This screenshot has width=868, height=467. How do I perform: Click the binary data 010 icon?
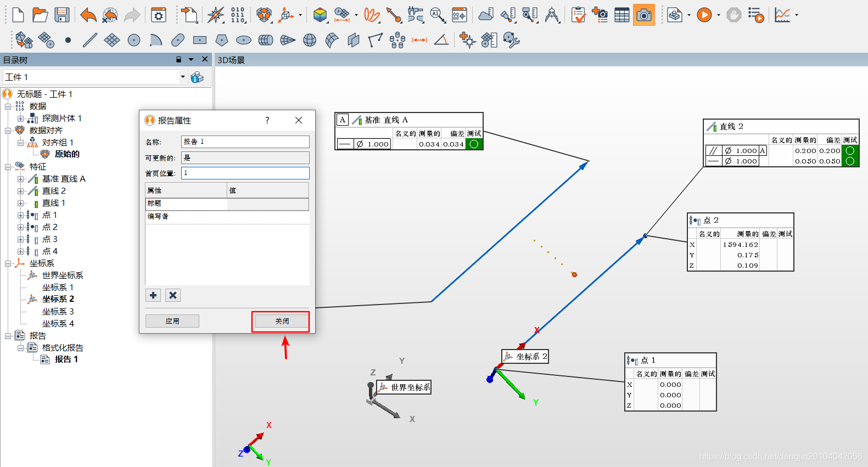coord(238,15)
